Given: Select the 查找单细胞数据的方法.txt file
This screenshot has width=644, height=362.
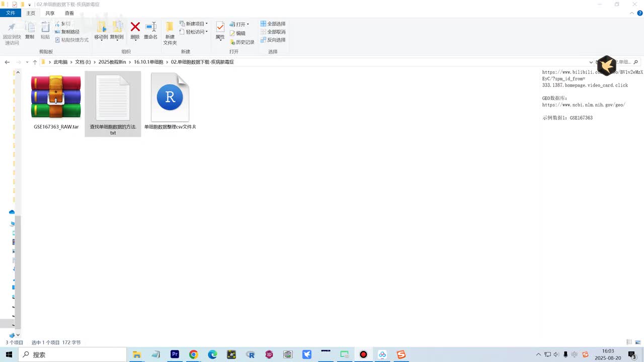Looking at the screenshot, I should [113, 104].
